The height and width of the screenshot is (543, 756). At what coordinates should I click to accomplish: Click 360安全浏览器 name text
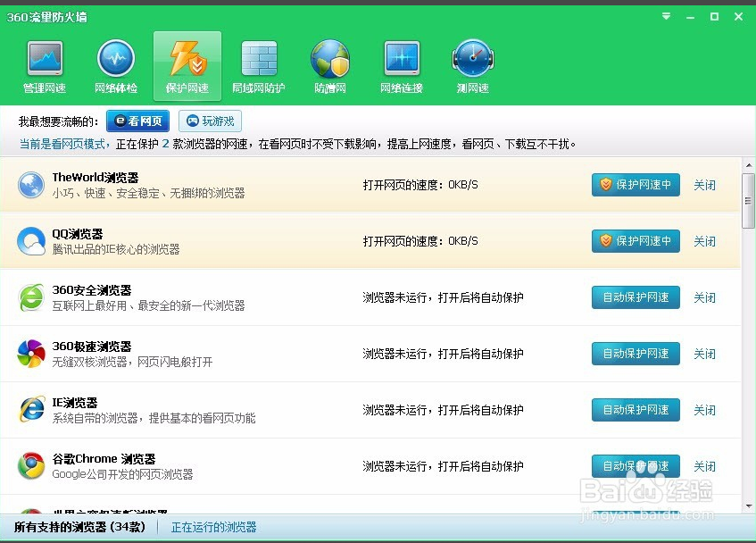coord(92,290)
